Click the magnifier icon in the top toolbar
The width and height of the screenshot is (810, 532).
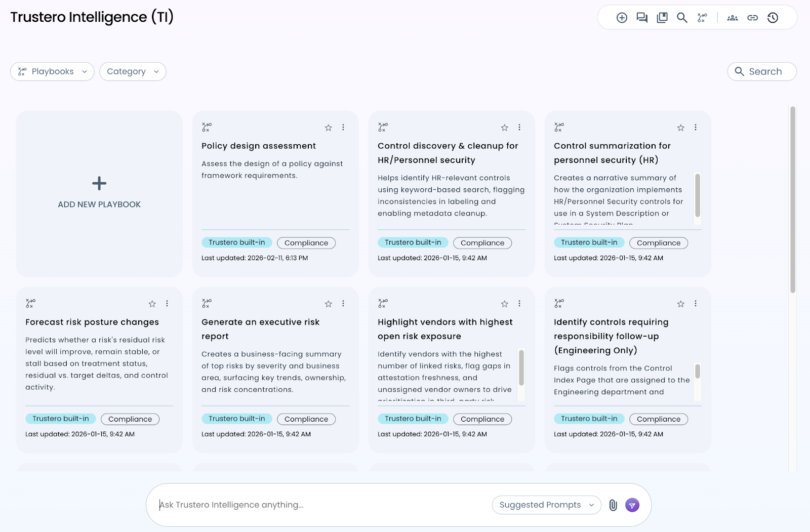click(682, 18)
